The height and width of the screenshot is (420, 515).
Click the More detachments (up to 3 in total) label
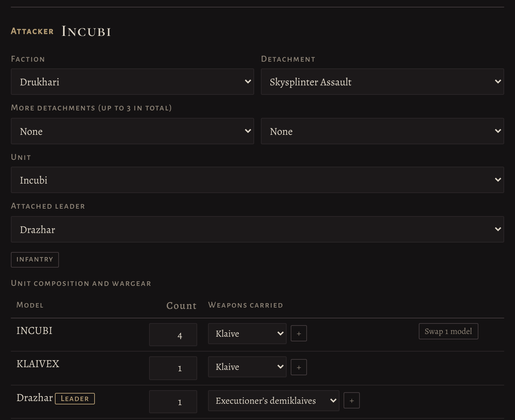(x=91, y=108)
